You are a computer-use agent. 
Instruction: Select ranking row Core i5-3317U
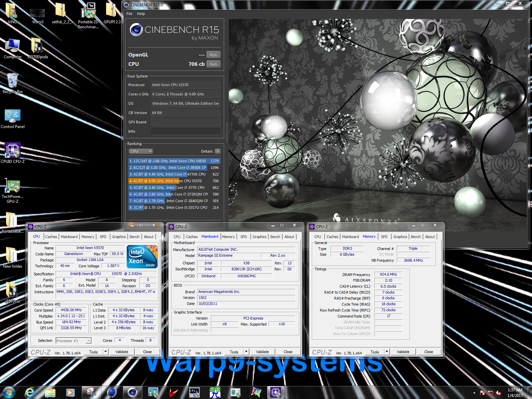tap(174, 207)
